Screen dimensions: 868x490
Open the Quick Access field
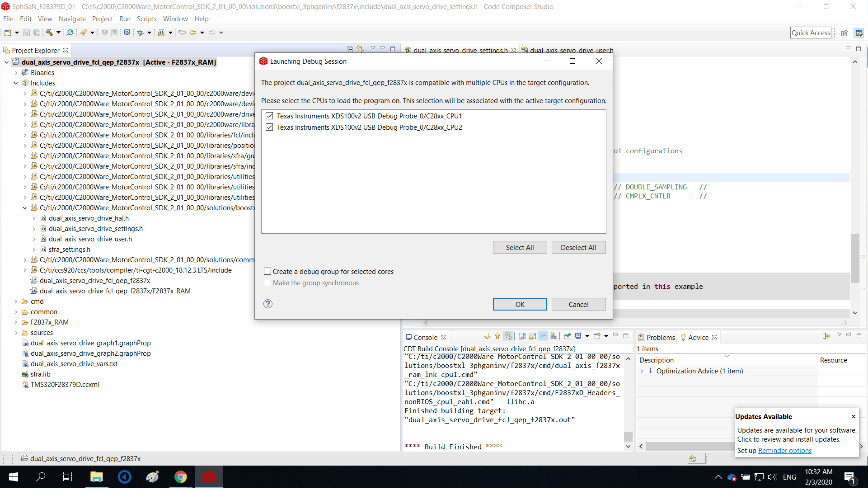coord(811,32)
